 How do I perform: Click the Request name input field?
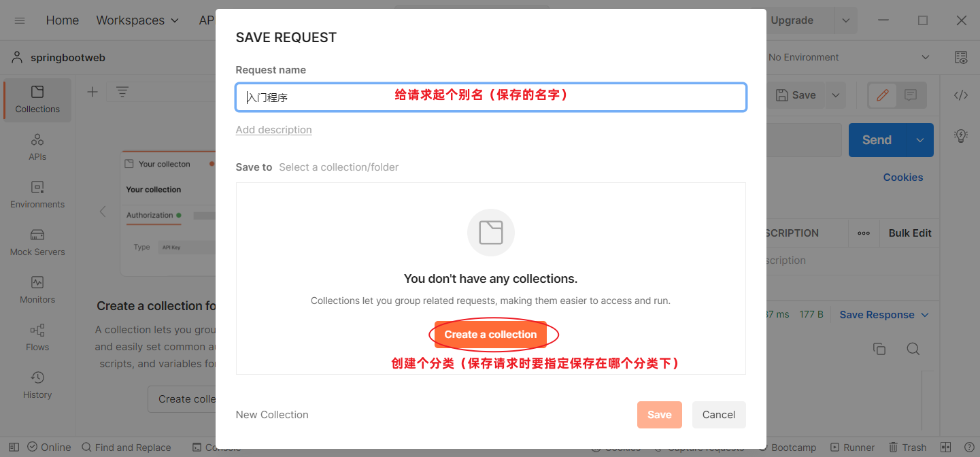tap(490, 97)
